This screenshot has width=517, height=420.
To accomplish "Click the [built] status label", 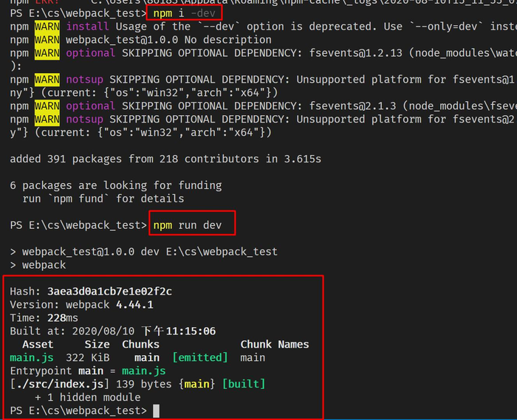I will [x=244, y=384].
